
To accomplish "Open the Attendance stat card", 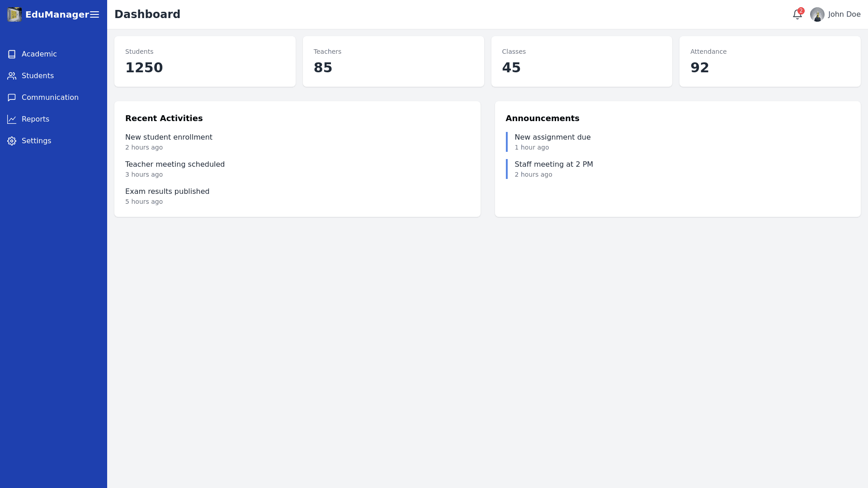I will click(769, 61).
